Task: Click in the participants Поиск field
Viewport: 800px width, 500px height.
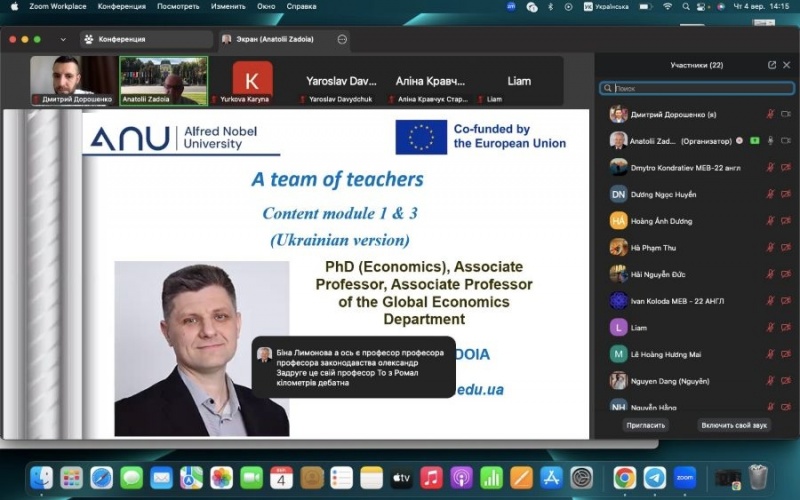Action: (x=697, y=88)
